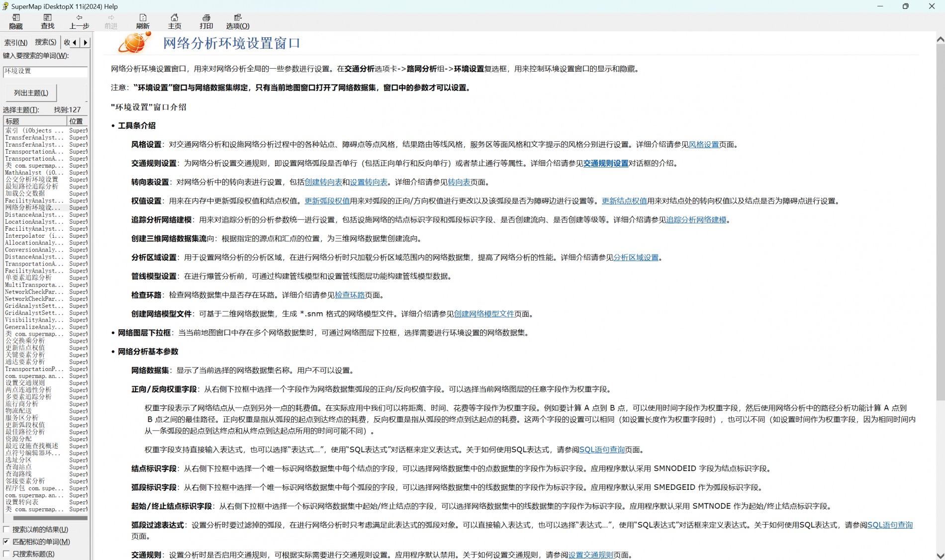Click the SuperMap orange globe logo
945x560 pixels.
134,42
